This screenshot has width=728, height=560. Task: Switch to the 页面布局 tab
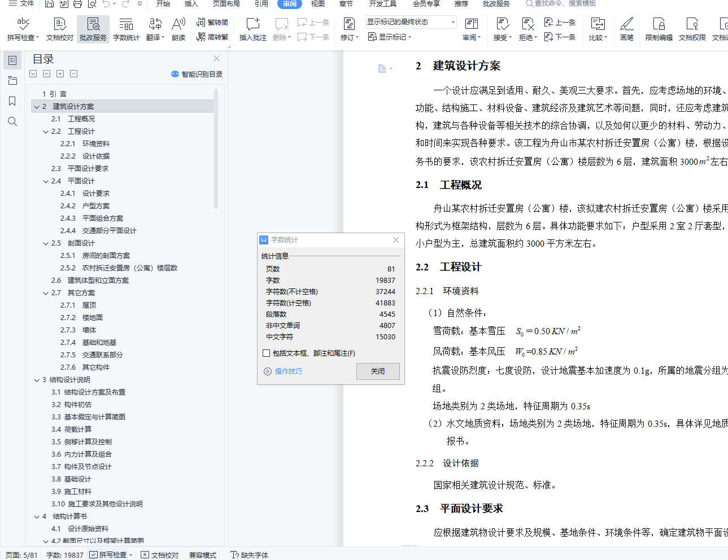226,3
